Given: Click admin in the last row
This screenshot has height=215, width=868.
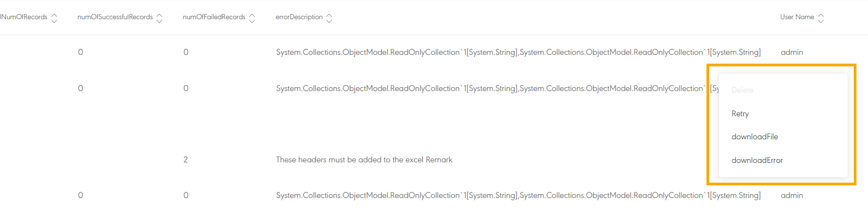Looking at the screenshot, I should coord(792,195).
